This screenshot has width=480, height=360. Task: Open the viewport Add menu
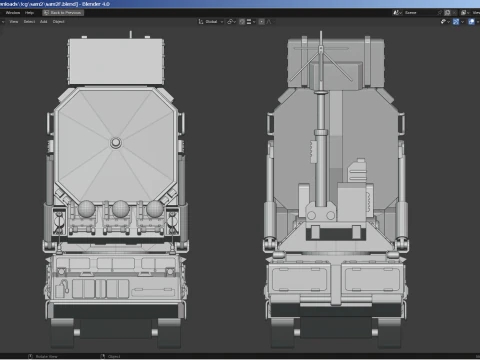(43, 22)
